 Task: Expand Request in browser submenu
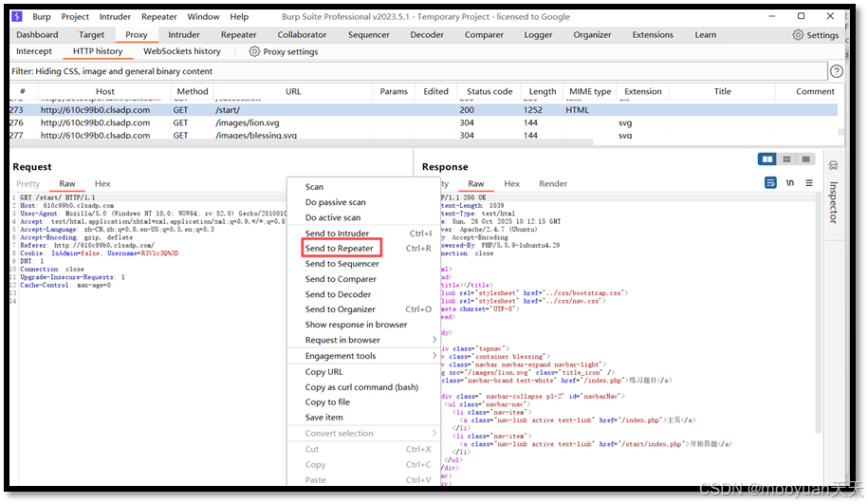(363, 340)
